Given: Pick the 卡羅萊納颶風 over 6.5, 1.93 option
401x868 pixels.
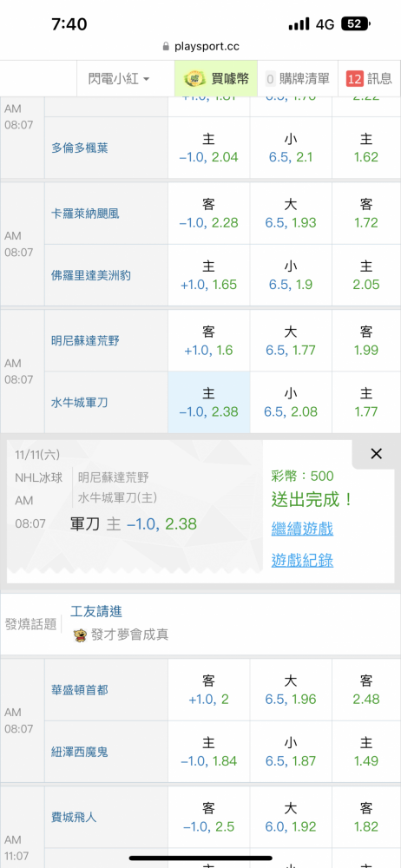Looking at the screenshot, I should pyautogui.click(x=291, y=214).
